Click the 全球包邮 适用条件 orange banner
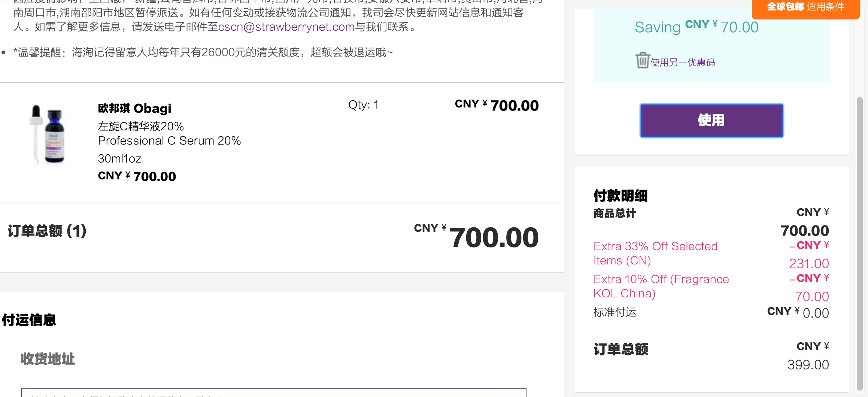 805,7
